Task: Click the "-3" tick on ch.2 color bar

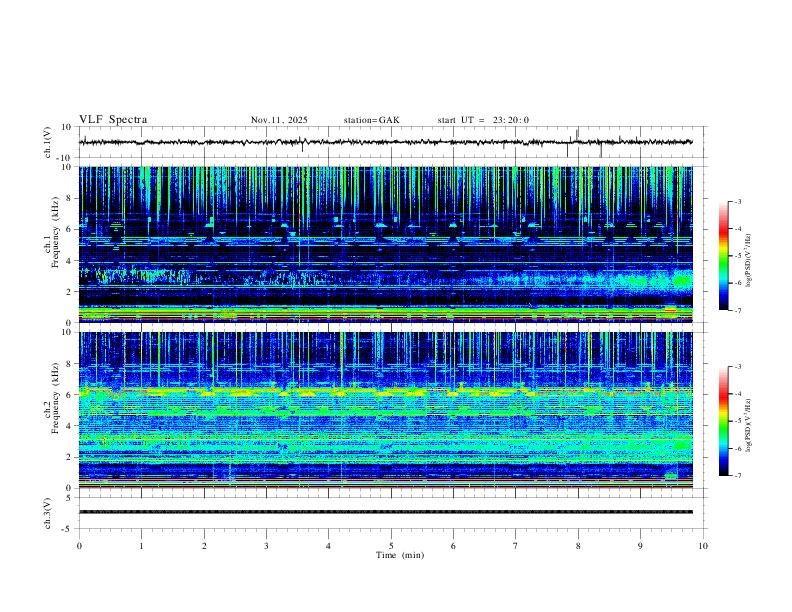Action: [738, 367]
